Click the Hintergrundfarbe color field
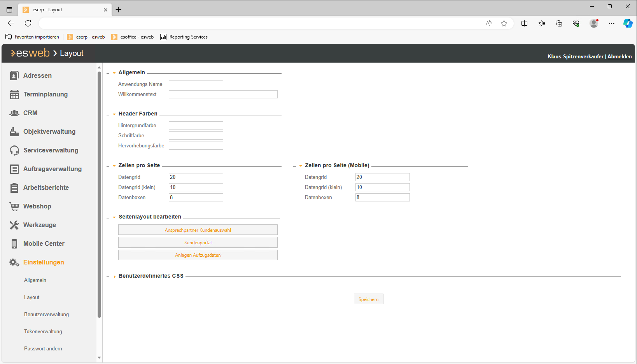The image size is (637, 364). pyautogui.click(x=196, y=125)
